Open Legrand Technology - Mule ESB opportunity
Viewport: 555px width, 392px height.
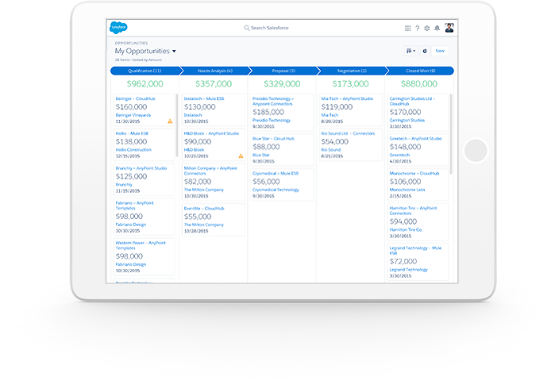[x=415, y=251]
